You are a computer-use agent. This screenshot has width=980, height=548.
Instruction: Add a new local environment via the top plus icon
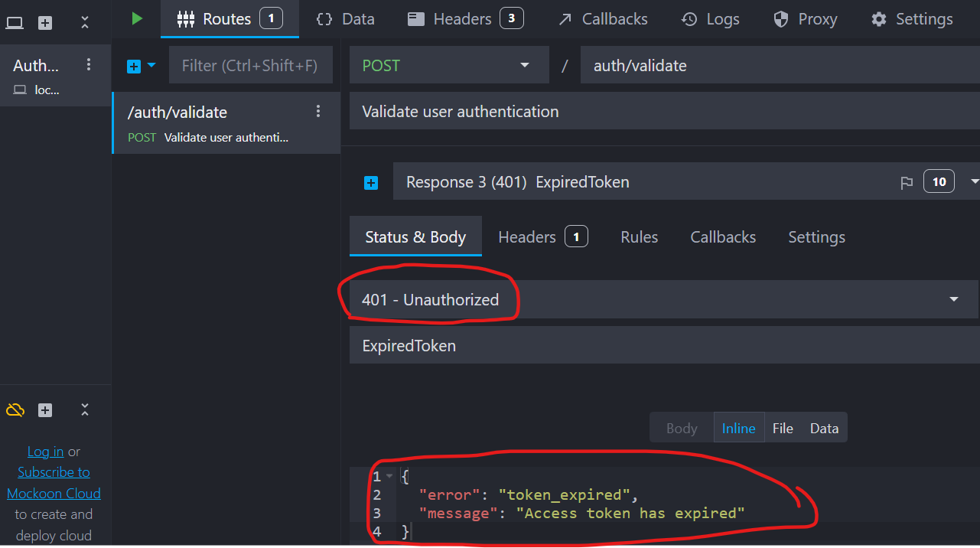45,23
